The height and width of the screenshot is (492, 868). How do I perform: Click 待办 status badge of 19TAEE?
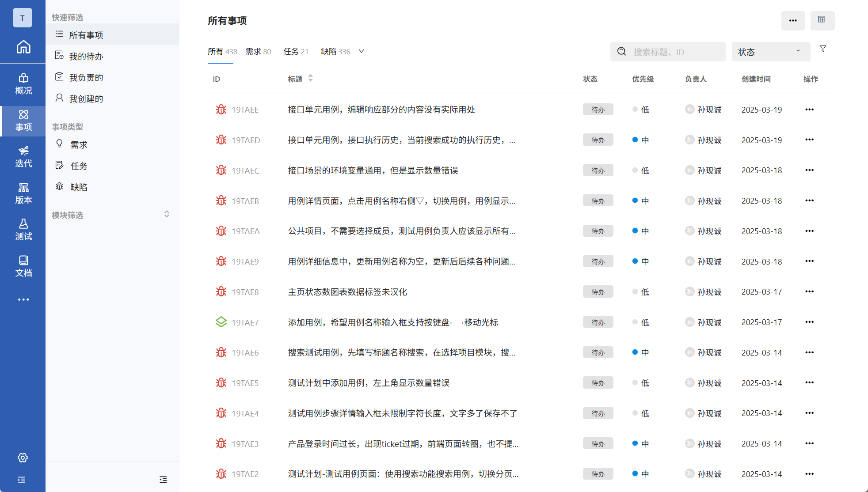pyautogui.click(x=598, y=110)
